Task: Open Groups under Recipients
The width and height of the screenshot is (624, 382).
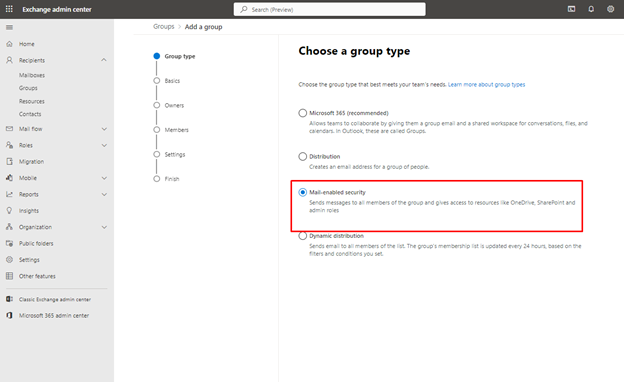Action: point(28,88)
